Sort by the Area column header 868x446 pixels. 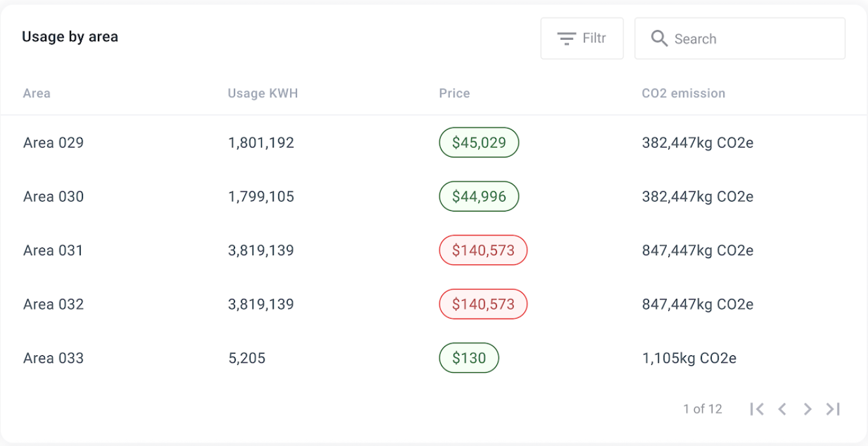[x=37, y=93]
